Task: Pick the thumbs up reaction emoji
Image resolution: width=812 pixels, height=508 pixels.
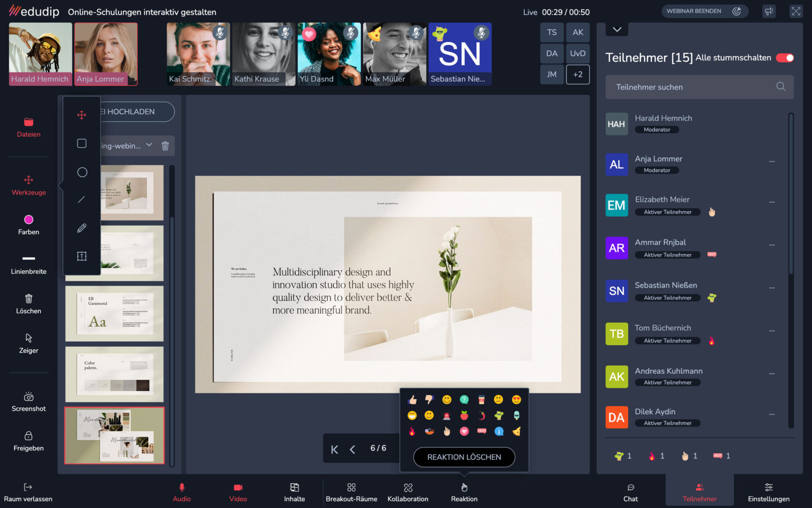Action: coord(412,400)
